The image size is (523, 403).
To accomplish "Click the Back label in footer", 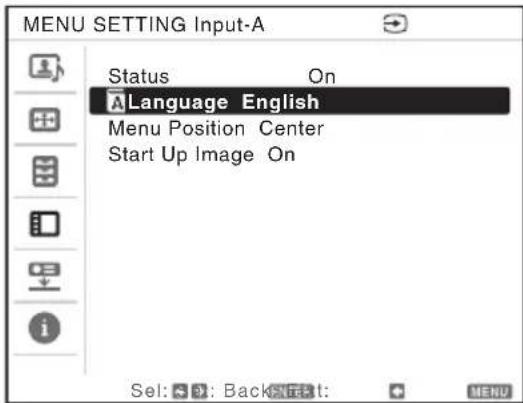I will tap(248, 391).
